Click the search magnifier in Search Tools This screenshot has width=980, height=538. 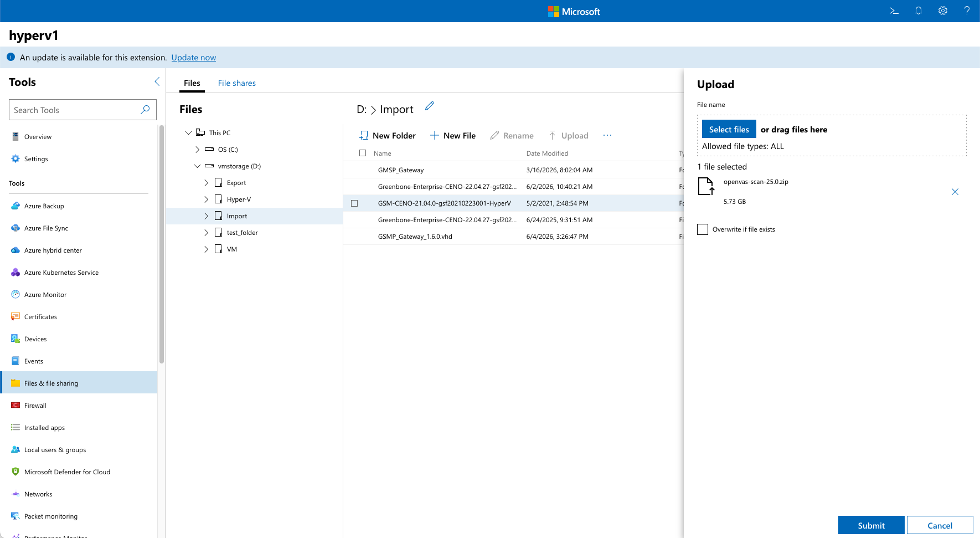click(145, 110)
